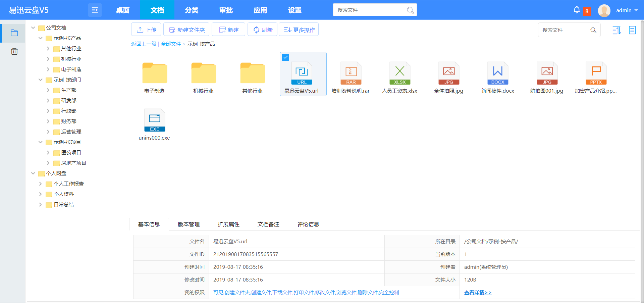Click the 刷新 refresh button

[x=262, y=30]
